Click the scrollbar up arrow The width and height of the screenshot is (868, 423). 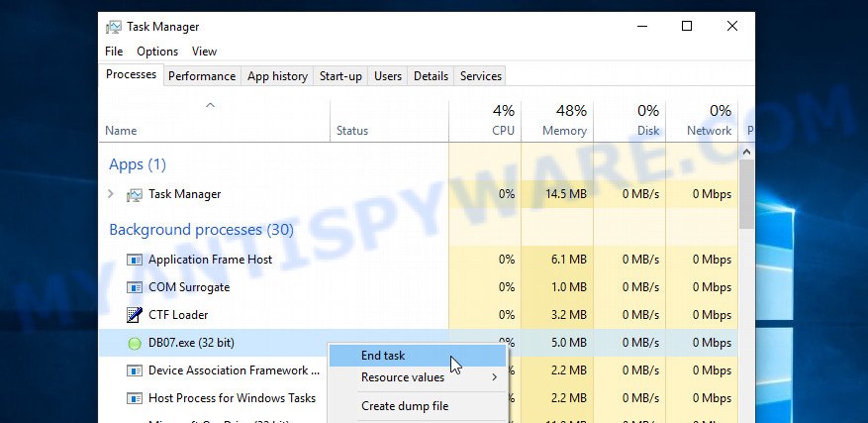click(x=747, y=152)
